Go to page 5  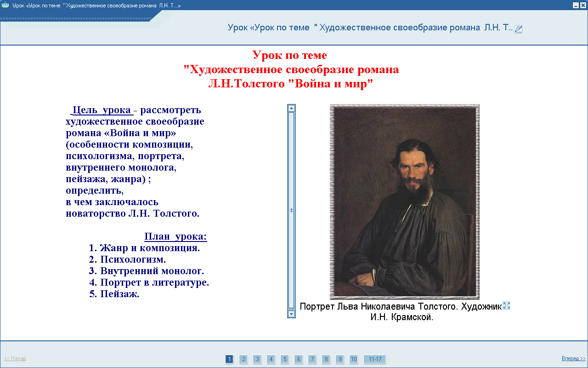[x=285, y=359]
